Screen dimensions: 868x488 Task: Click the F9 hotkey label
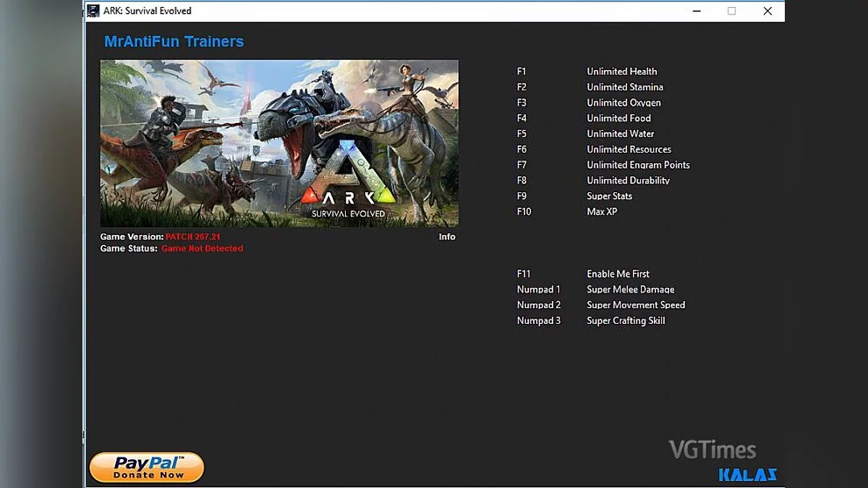point(522,196)
